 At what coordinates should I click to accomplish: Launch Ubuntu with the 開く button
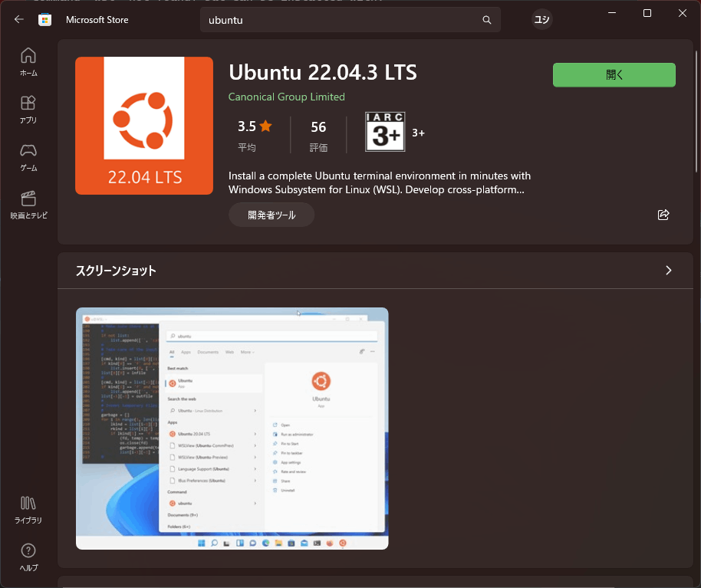[x=614, y=74]
